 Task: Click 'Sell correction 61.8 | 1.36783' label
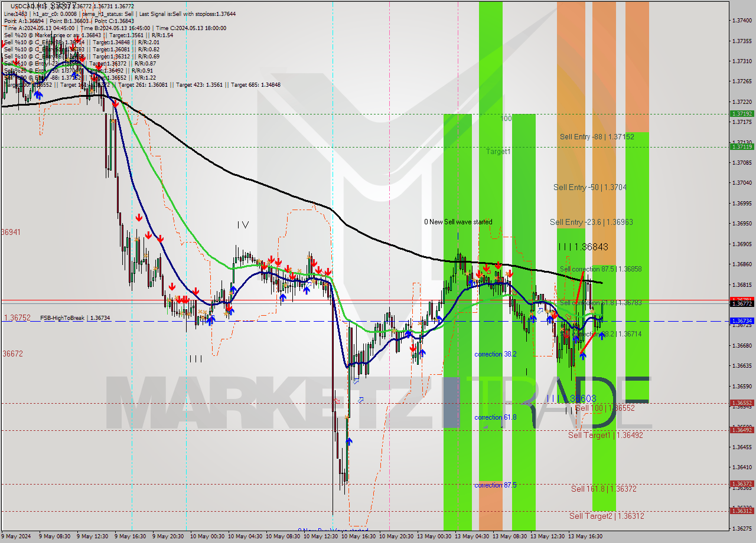click(x=601, y=303)
